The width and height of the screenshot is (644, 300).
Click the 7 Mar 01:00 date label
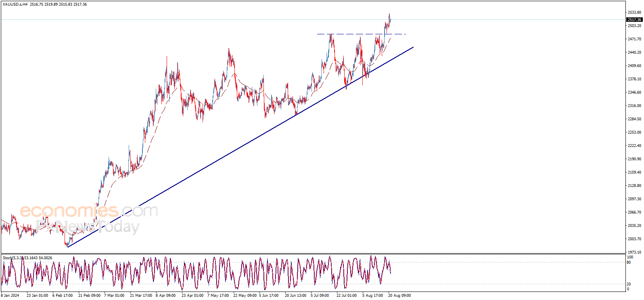(114, 296)
